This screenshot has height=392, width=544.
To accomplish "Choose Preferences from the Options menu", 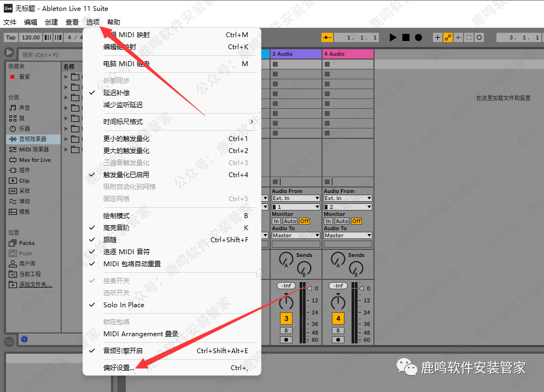I will (172, 368).
